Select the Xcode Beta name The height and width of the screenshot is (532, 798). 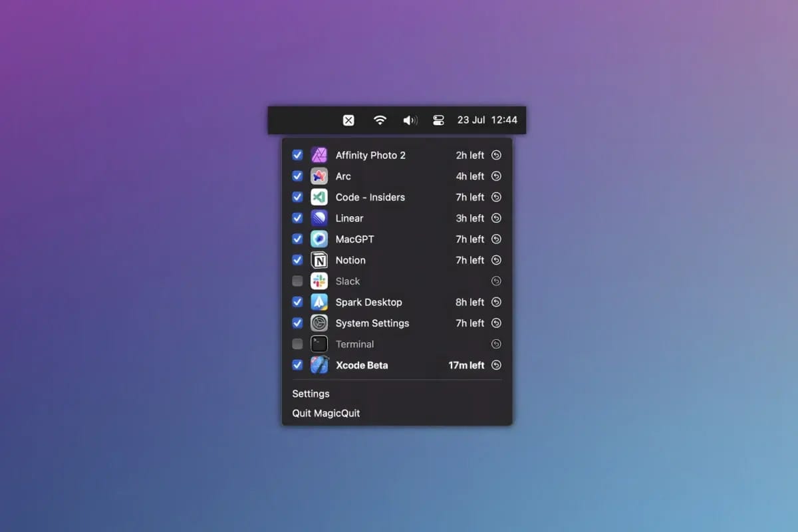coord(362,365)
